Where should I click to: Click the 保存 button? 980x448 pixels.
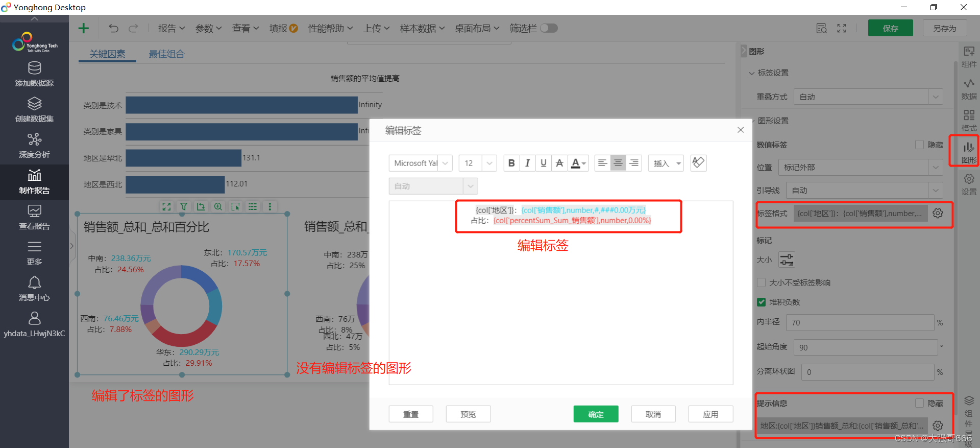click(x=890, y=28)
